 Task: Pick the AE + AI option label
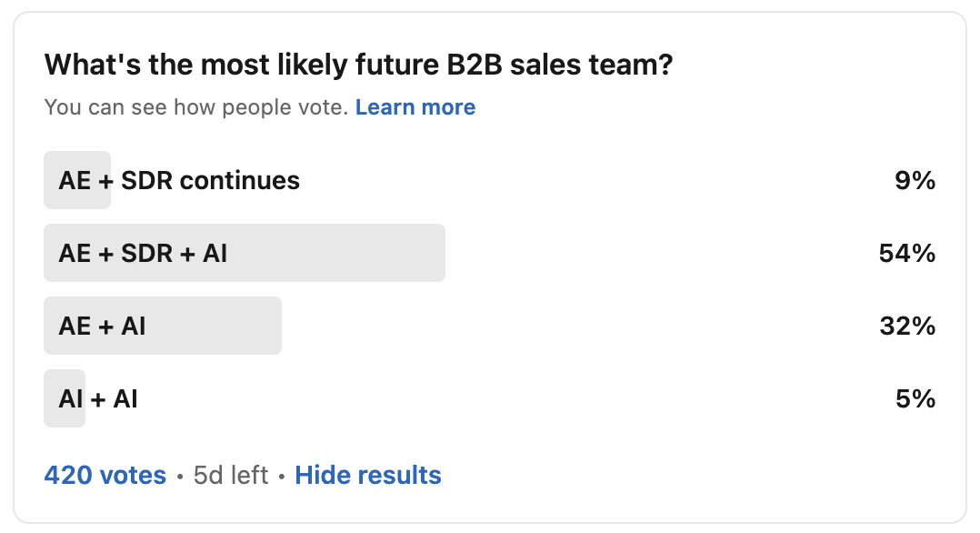point(102,326)
